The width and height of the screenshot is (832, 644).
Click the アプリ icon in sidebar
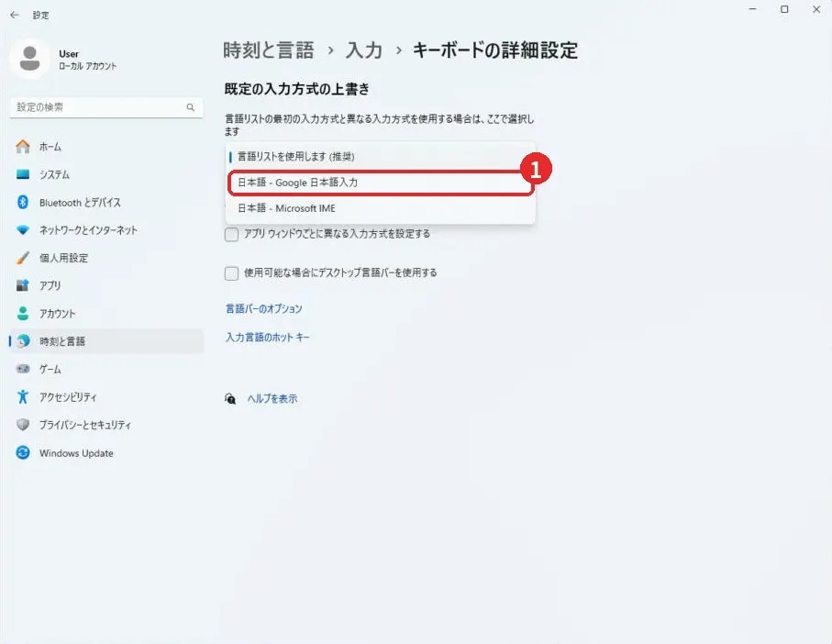[x=23, y=285]
